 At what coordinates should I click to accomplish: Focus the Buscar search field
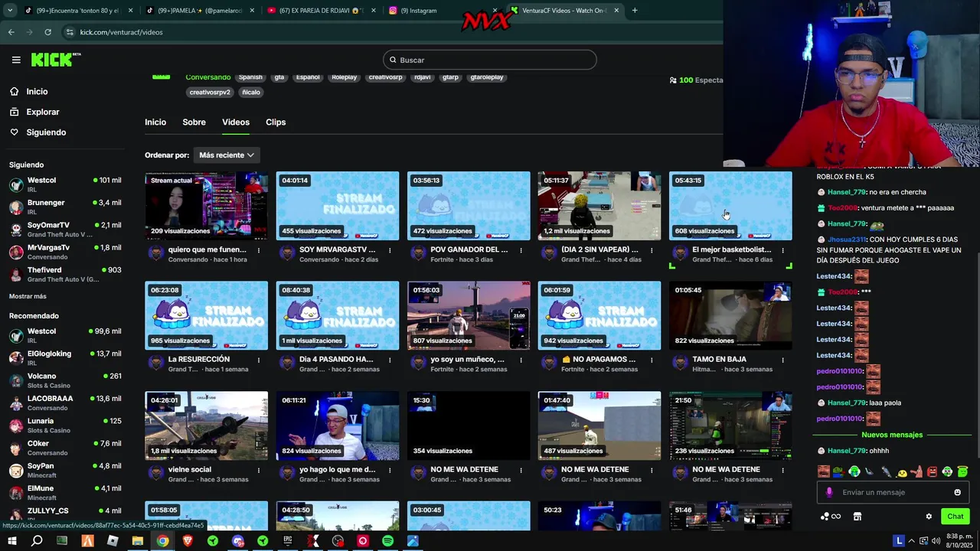(x=490, y=60)
